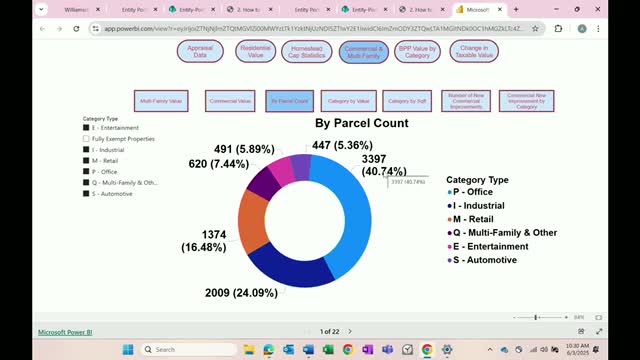Open Chrome three-dot menu

(598, 29)
